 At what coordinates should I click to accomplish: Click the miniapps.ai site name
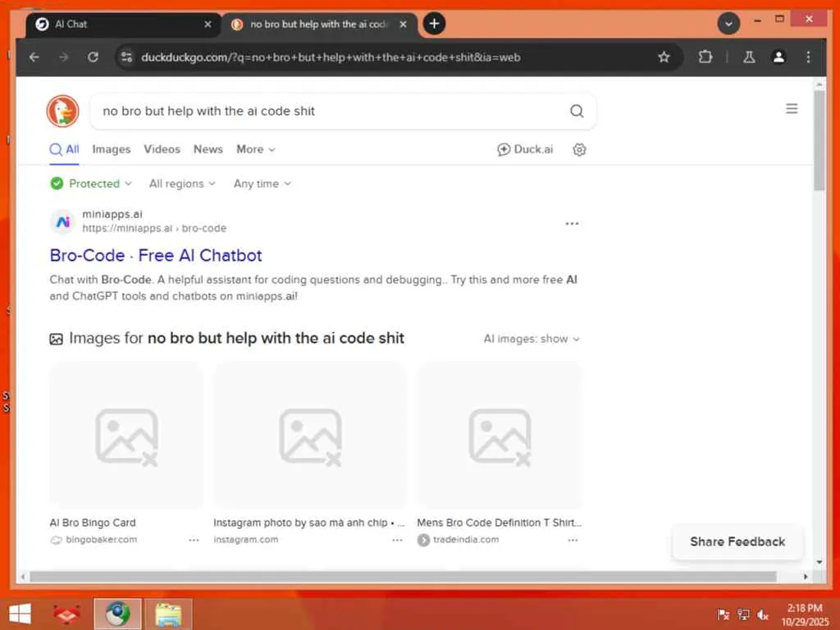(112, 214)
